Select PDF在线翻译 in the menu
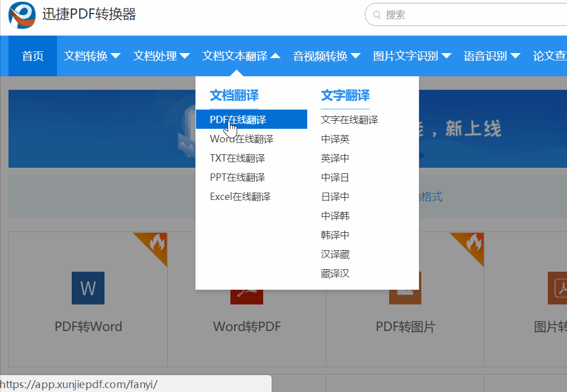 [x=238, y=119]
